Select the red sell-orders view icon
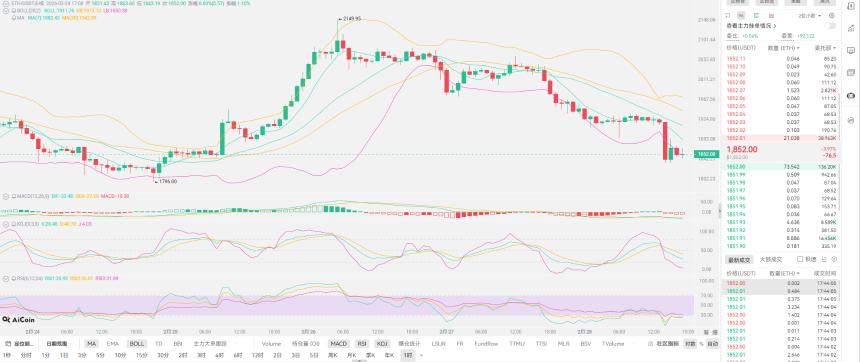 pos(771,16)
